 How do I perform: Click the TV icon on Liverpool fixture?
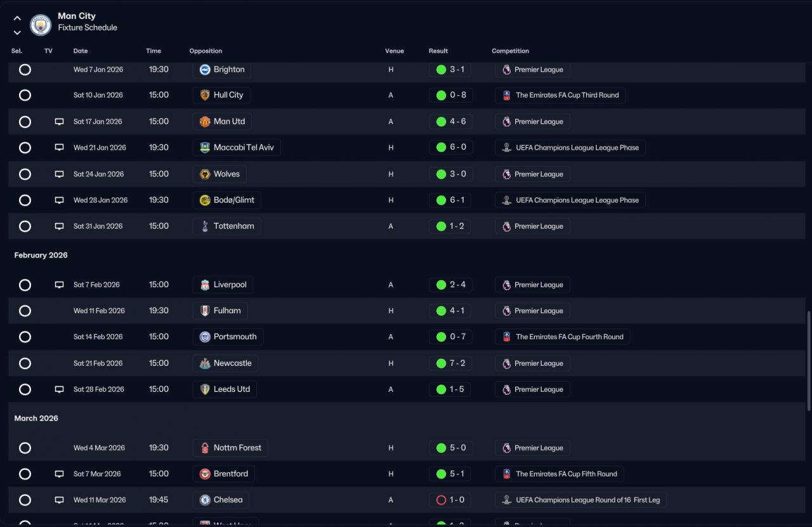click(59, 285)
